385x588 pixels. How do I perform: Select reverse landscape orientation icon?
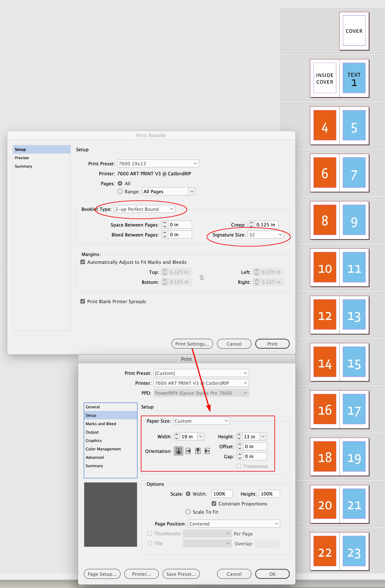click(207, 451)
